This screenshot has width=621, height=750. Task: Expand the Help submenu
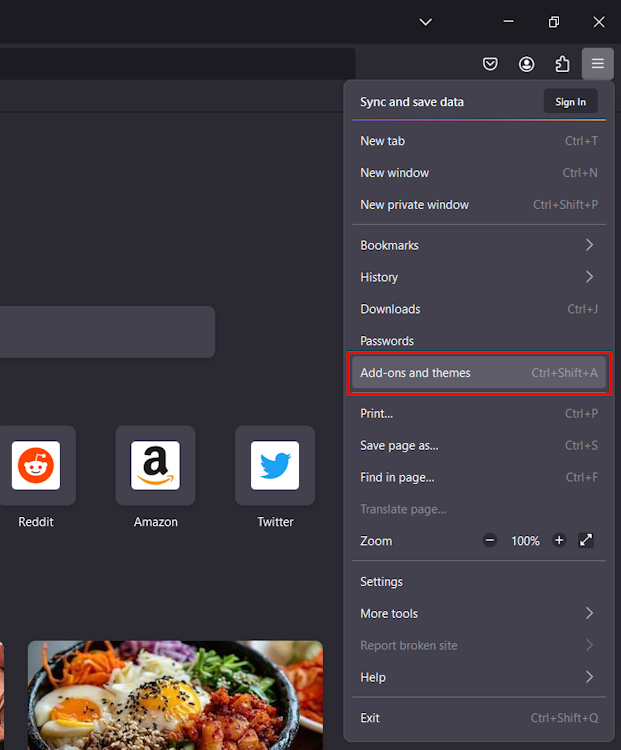[479, 677]
